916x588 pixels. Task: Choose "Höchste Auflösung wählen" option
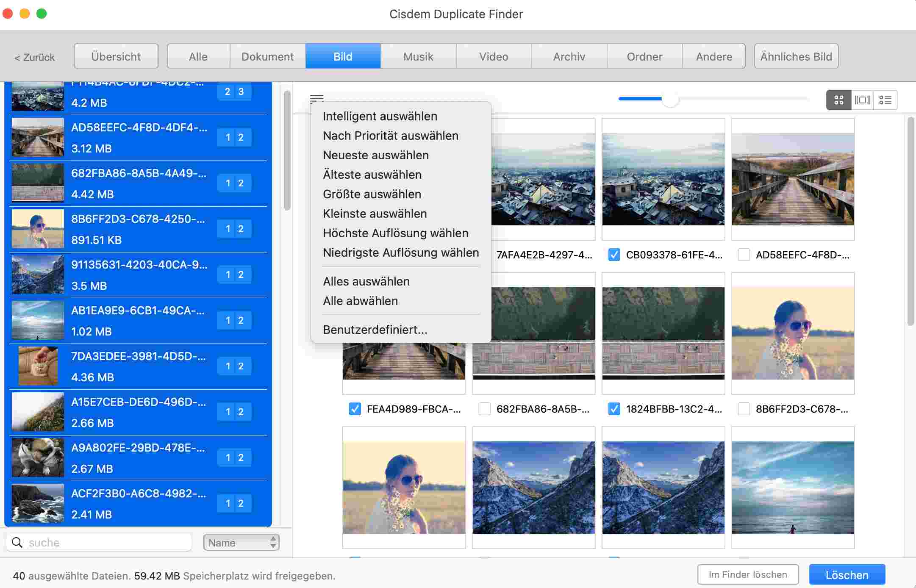[395, 233]
